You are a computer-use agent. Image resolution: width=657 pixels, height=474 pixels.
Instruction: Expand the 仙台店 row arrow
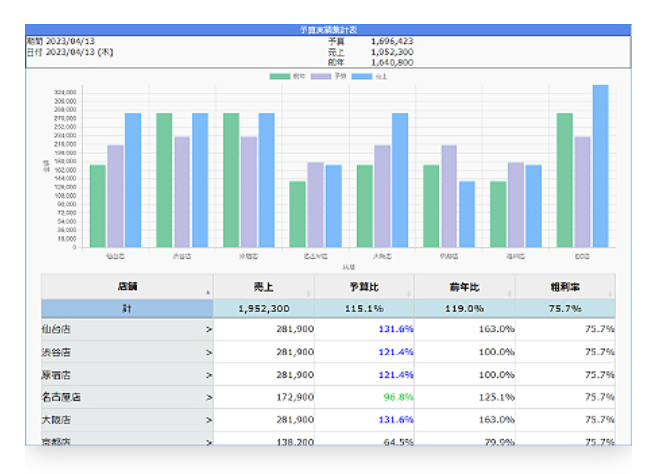click(209, 328)
